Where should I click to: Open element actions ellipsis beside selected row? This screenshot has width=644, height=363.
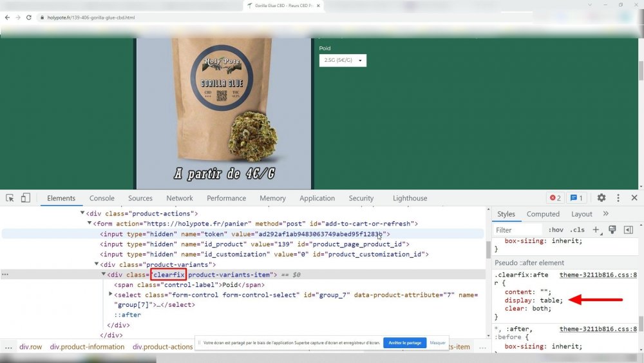point(5,274)
